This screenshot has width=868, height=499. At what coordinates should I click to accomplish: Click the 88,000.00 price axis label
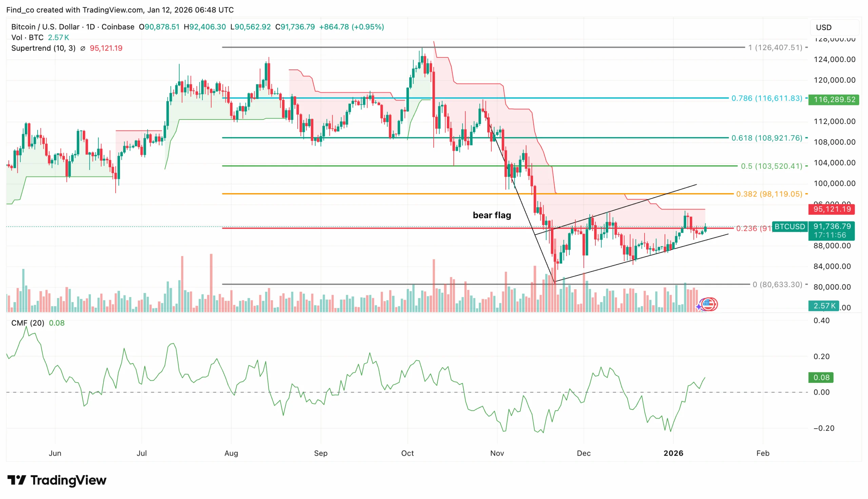(x=832, y=246)
